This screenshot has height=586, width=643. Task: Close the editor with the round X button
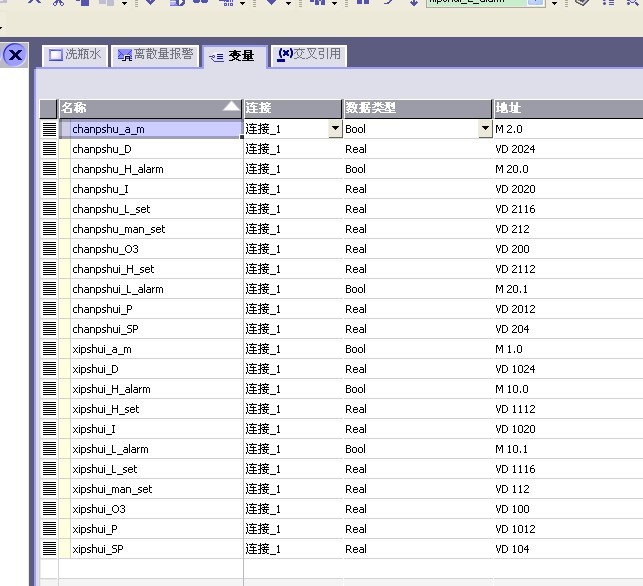click(x=15, y=55)
